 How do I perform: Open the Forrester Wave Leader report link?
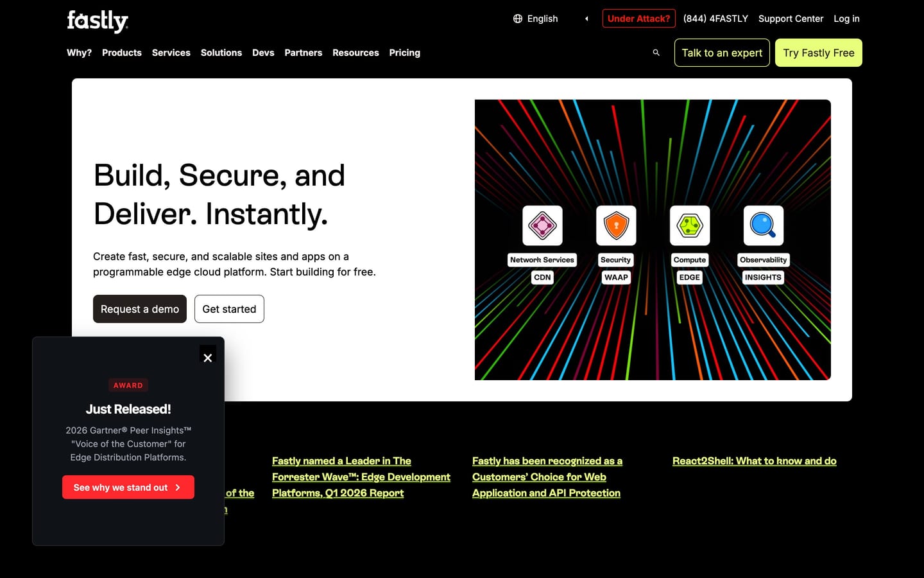click(x=361, y=477)
